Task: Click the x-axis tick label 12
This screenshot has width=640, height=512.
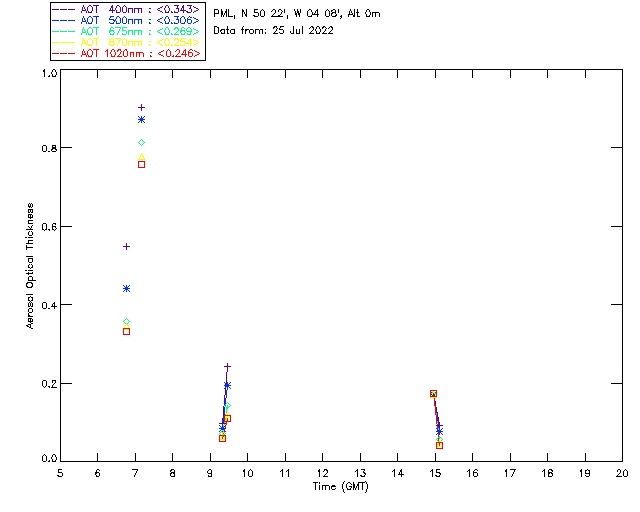Action: point(322,473)
